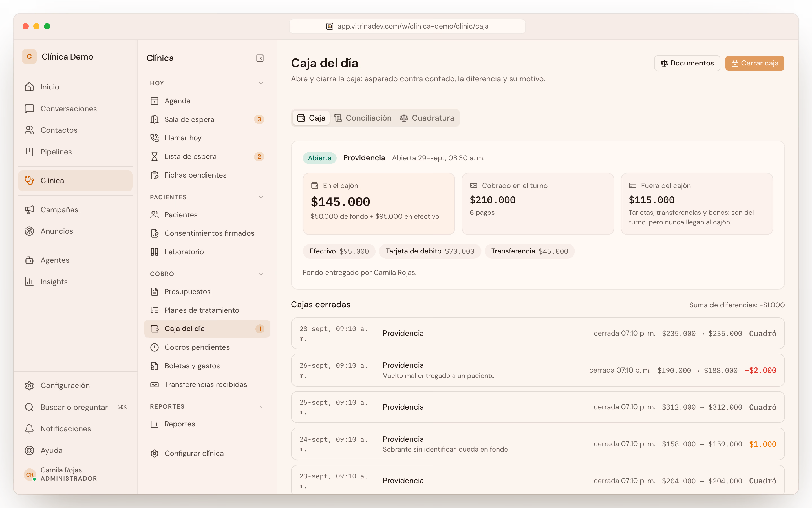The width and height of the screenshot is (812, 508).
Task: Open Sala de espera door icon
Action: tap(154, 119)
